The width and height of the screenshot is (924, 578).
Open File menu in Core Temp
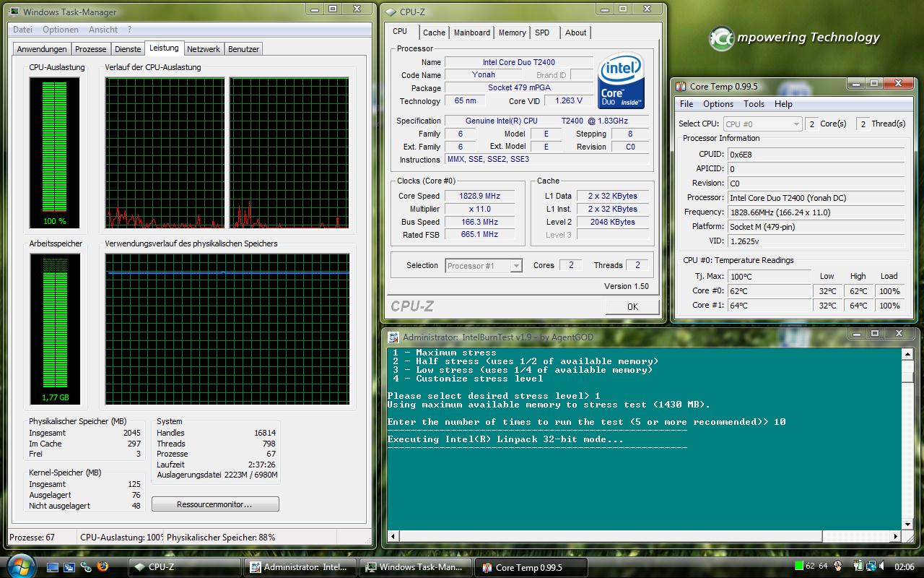point(687,104)
